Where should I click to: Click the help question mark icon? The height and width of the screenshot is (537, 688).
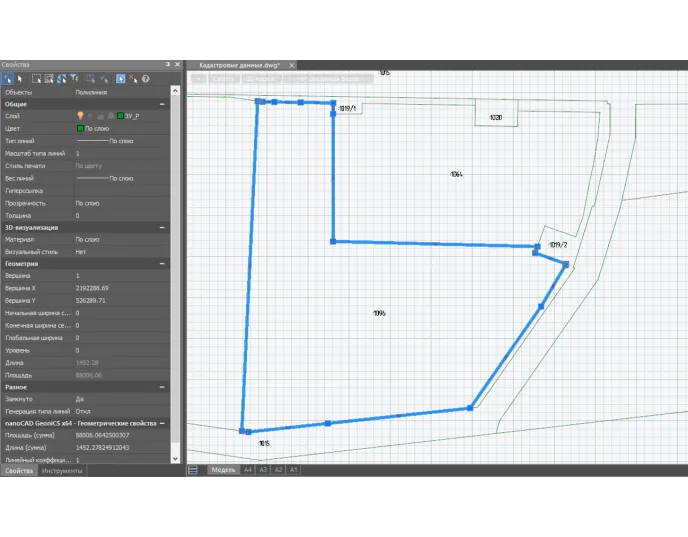(x=146, y=78)
